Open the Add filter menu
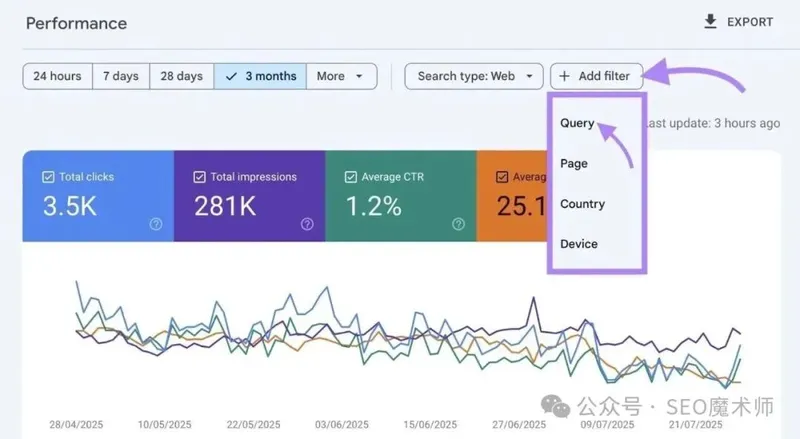The width and height of the screenshot is (800, 439). click(596, 76)
